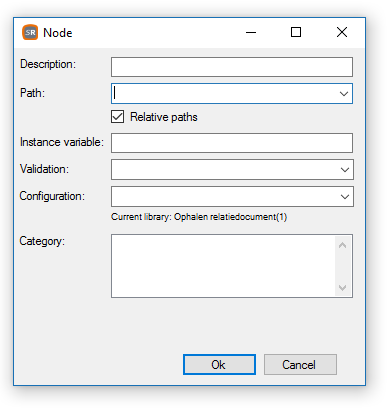
Task: Click inside the Validation combo box field
Action: (x=224, y=170)
